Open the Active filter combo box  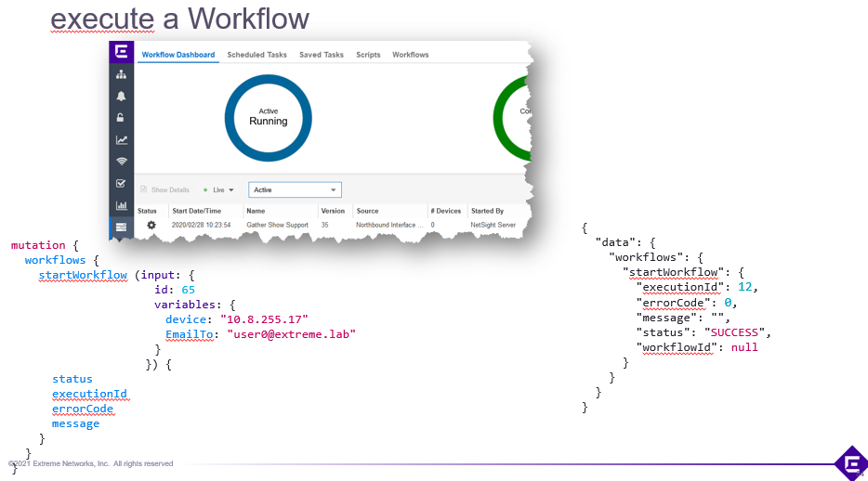295,189
